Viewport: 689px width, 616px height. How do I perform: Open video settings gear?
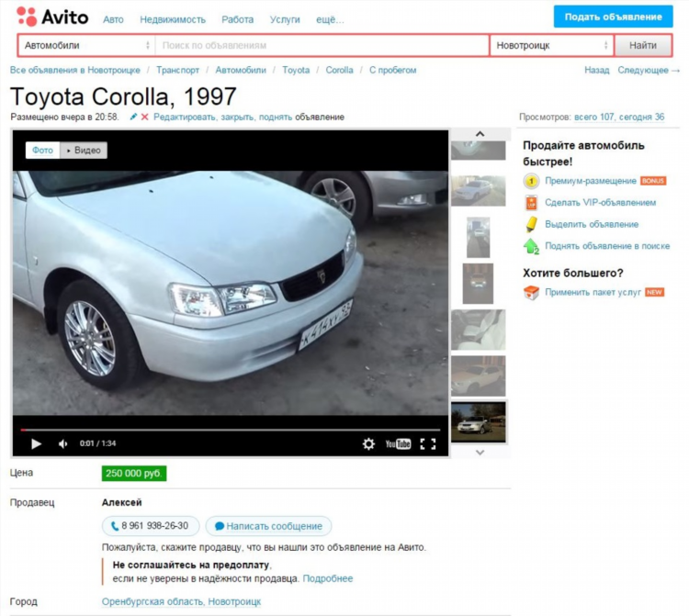point(368,444)
